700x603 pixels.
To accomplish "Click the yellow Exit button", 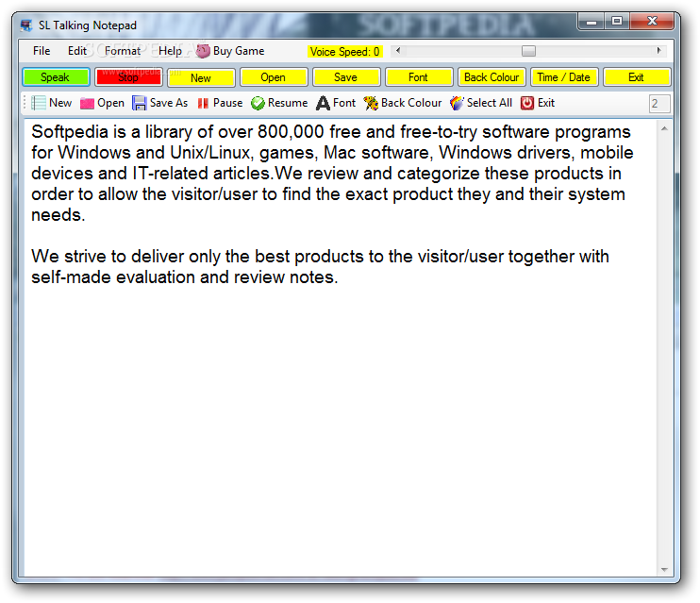I will point(637,77).
